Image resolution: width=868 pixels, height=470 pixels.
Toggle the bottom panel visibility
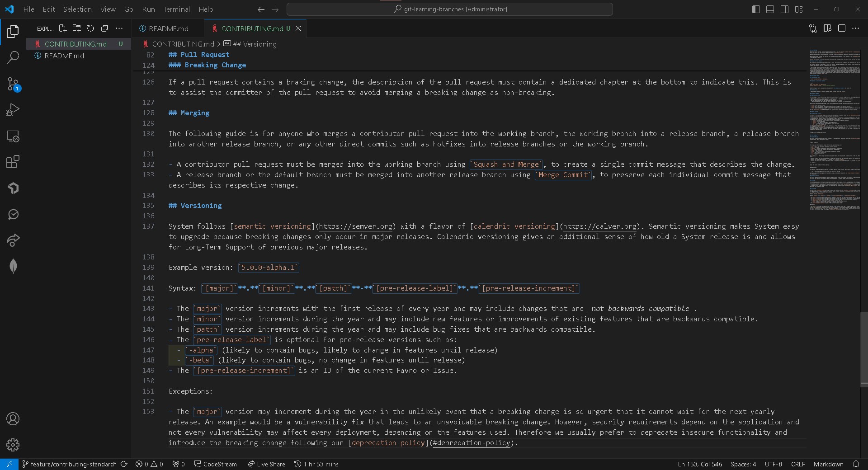(x=770, y=9)
